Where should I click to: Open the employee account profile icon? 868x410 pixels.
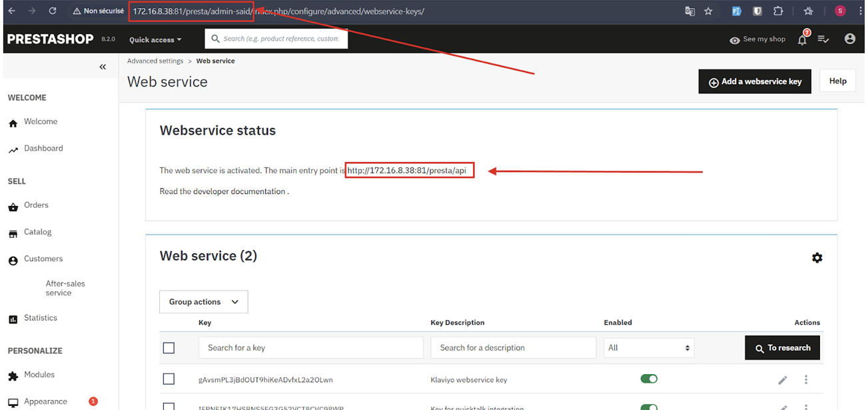[x=849, y=39]
